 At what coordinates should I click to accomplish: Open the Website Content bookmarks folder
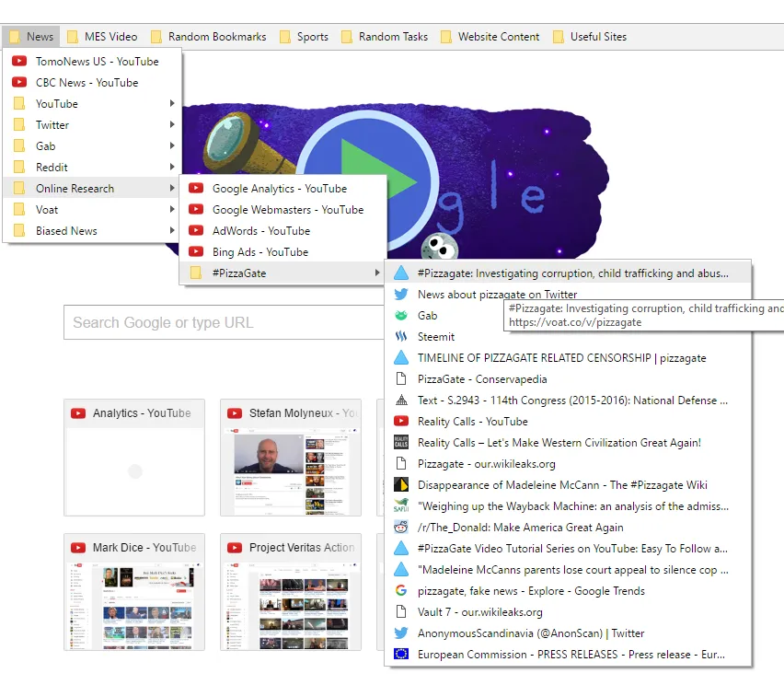point(490,37)
